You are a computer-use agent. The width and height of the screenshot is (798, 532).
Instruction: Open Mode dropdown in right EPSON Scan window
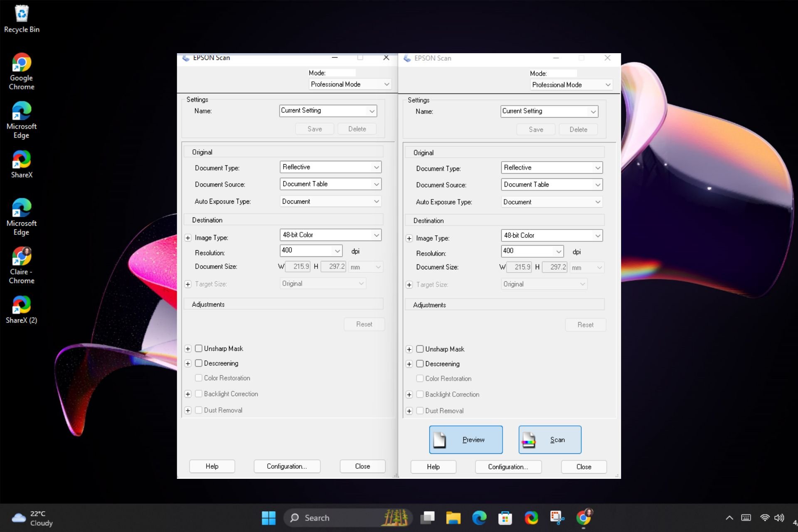click(571, 85)
